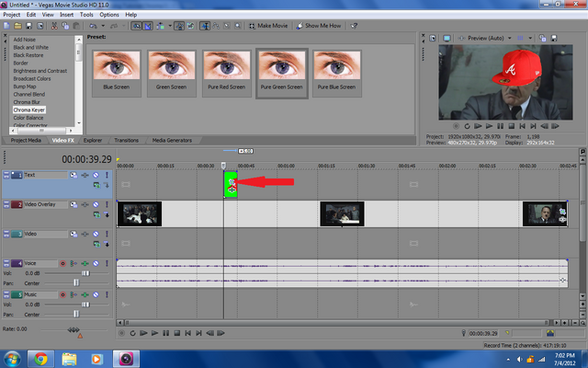Choose the Pure Green Screen preset thumbnail

coord(282,74)
